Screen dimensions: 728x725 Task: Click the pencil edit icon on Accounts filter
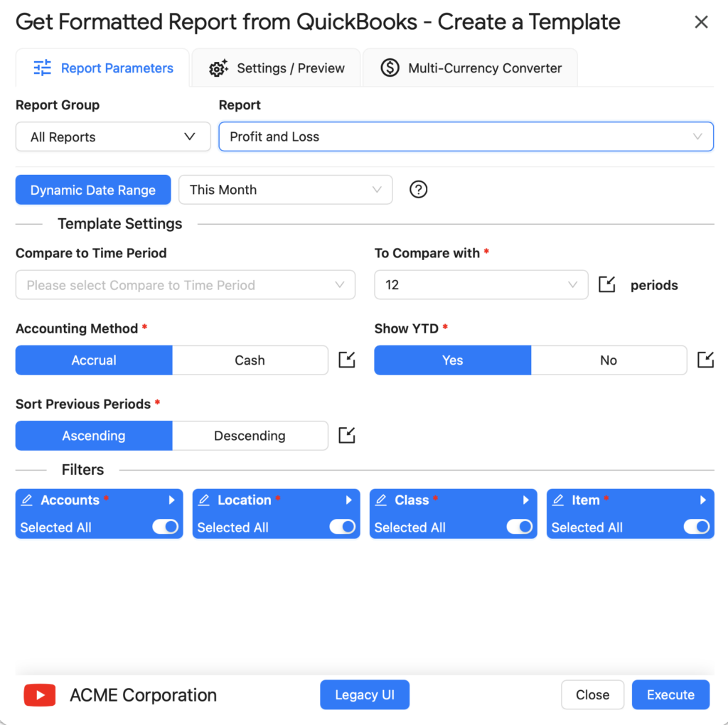(27, 500)
